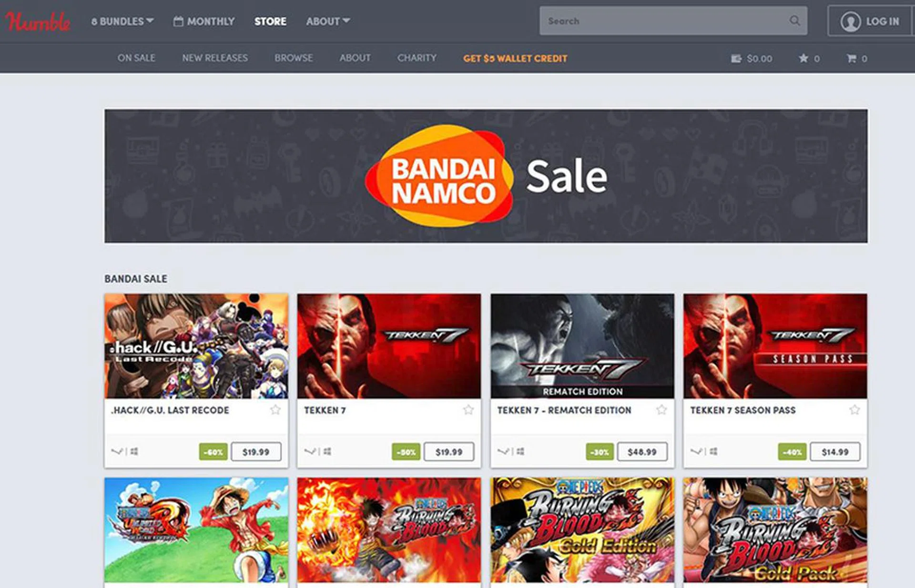Viewport: 915px width, 588px height.
Task: Open One Piece Burning Blood Gold Edition thumbnail
Action: point(582,530)
